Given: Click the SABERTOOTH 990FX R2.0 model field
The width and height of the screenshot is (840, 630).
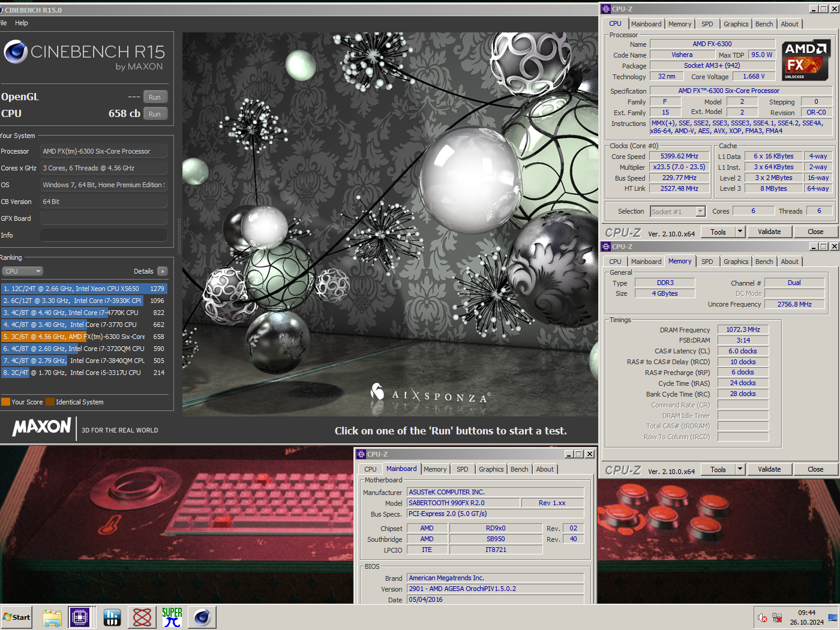Looking at the screenshot, I should [463, 503].
